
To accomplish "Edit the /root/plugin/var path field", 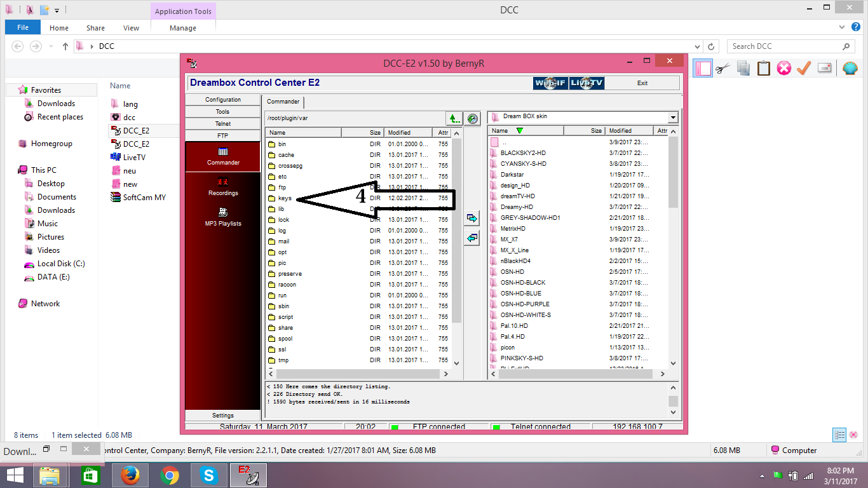I will tap(354, 118).
